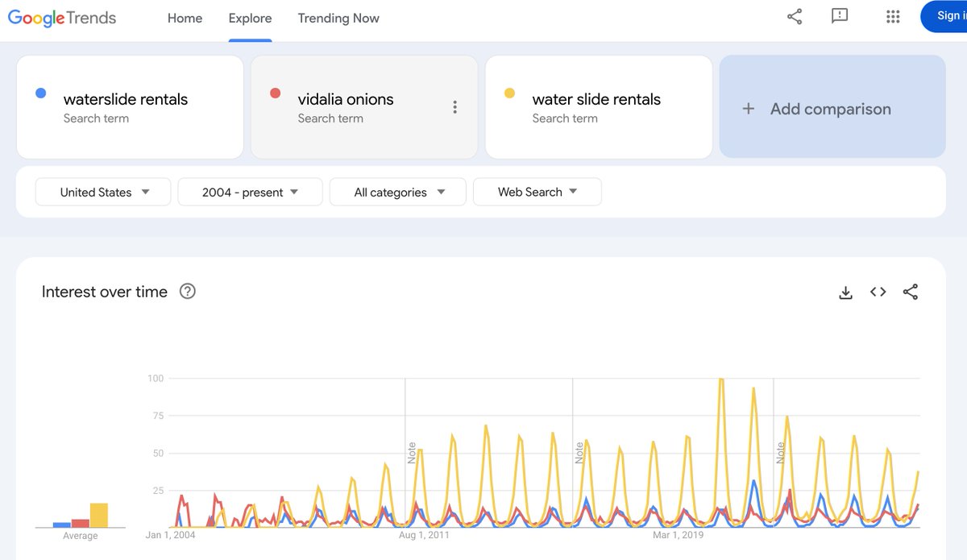Open vidalia onions more options menu
The image size is (967, 560).
click(x=455, y=107)
